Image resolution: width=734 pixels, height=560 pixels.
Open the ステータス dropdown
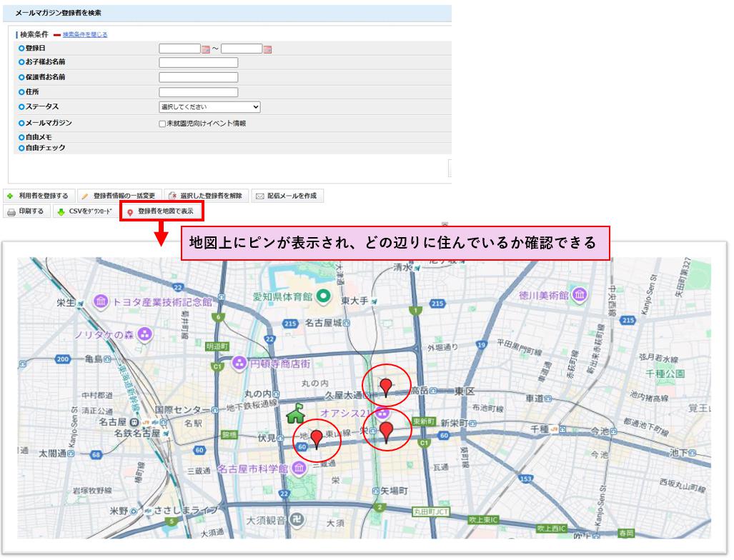(209, 107)
